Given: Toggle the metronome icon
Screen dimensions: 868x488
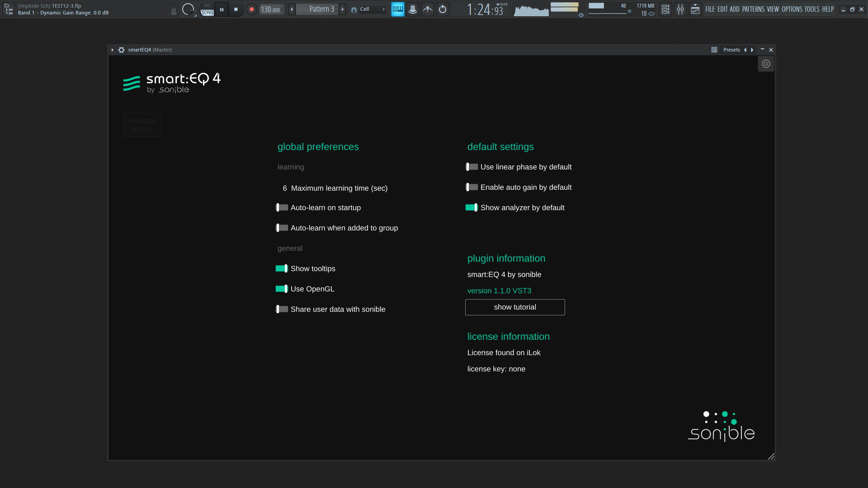Looking at the screenshot, I should click(x=413, y=9).
